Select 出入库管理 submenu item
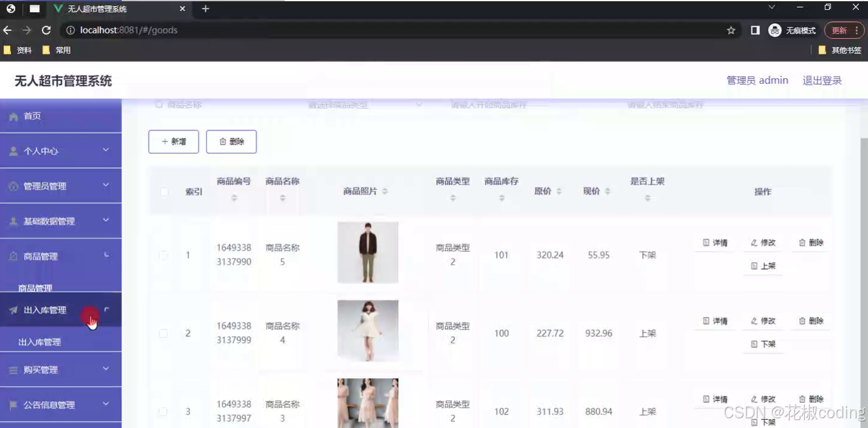The width and height of the screenshot is (868, 428). point(39,342)
